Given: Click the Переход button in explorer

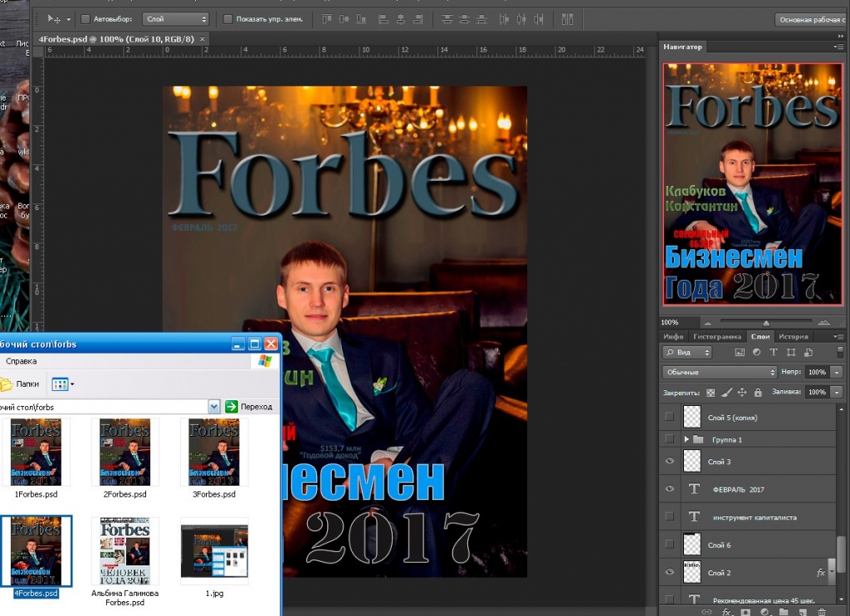Looking at the screenshot, I should (x=249, y=406).
